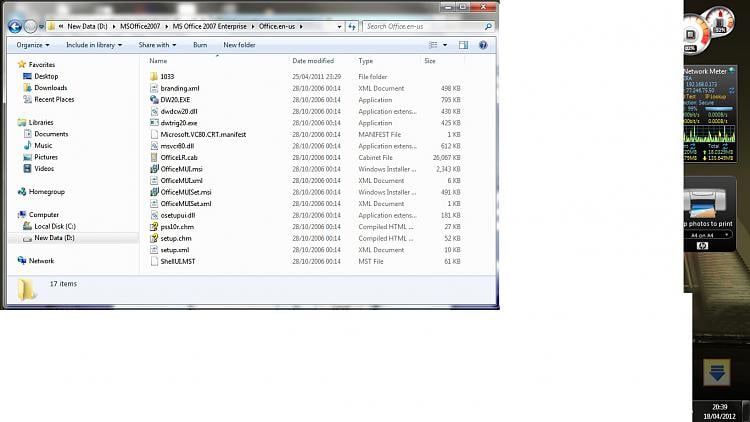Select the OfficeMUI.msi installer icon

tap(154, 169)
